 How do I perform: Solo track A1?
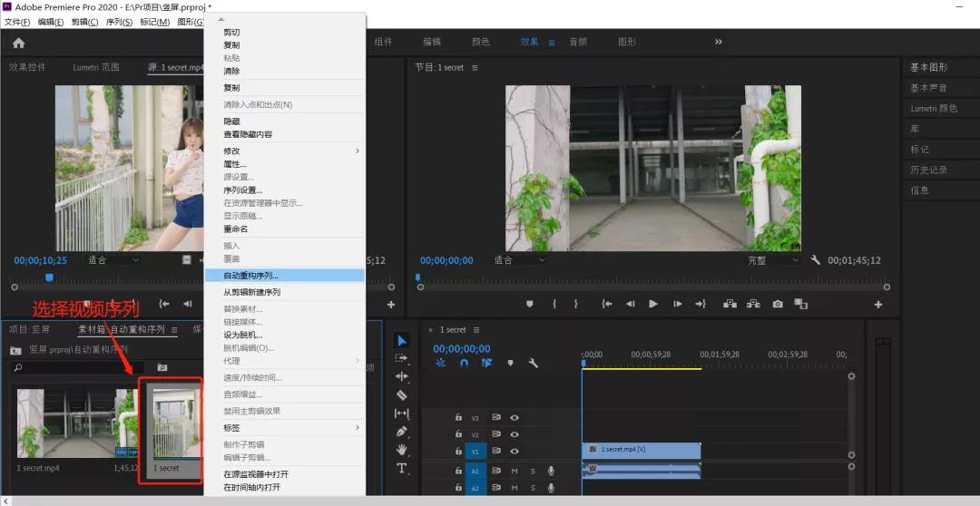tap(534, 471)
